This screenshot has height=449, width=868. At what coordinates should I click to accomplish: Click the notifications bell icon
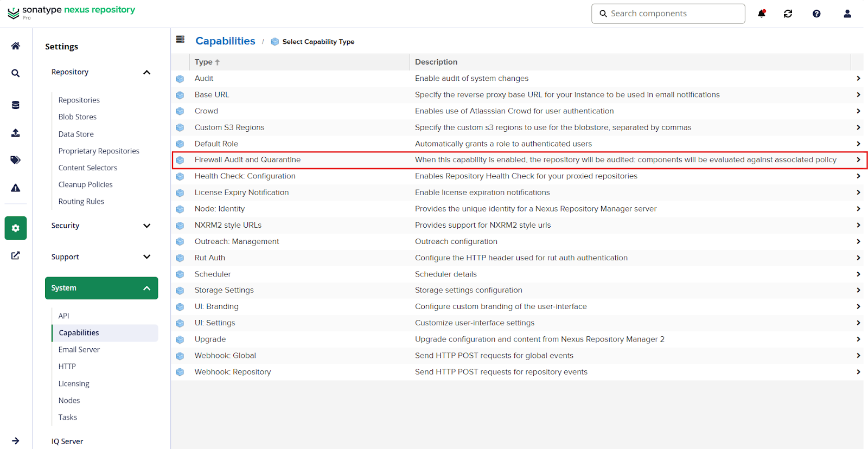pos(762,14)
